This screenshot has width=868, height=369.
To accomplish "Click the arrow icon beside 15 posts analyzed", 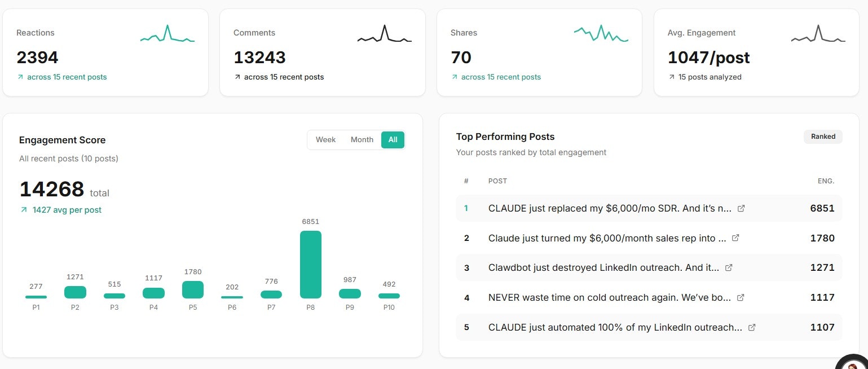I will [x=672, y=77].
